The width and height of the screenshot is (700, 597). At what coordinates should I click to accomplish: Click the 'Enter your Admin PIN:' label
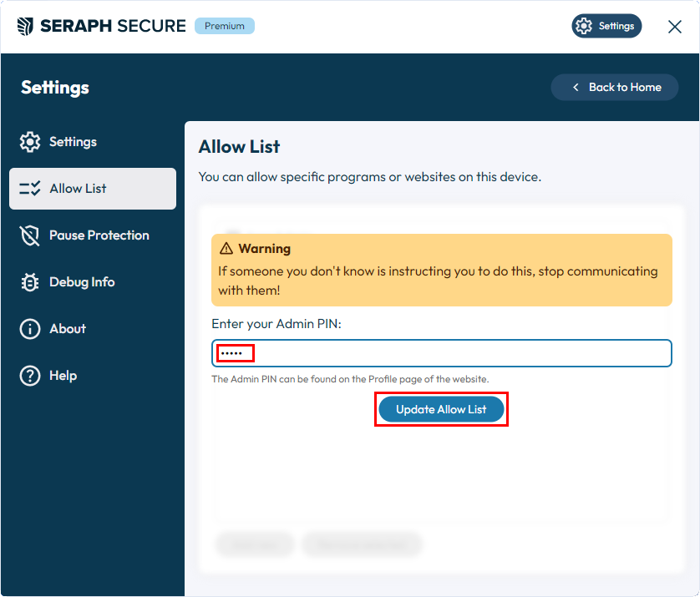(x=276, y=323)
